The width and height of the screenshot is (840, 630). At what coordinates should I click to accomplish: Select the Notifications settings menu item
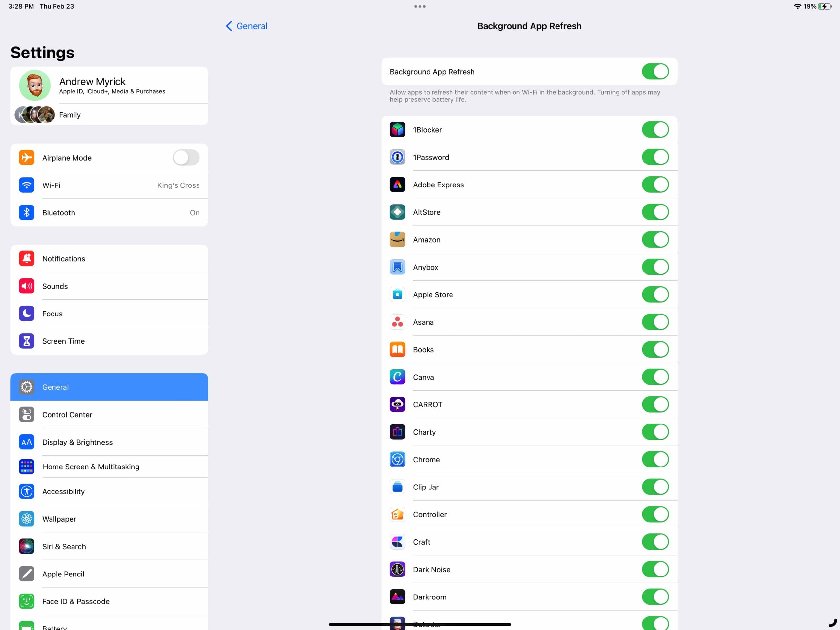click(109, 258)
